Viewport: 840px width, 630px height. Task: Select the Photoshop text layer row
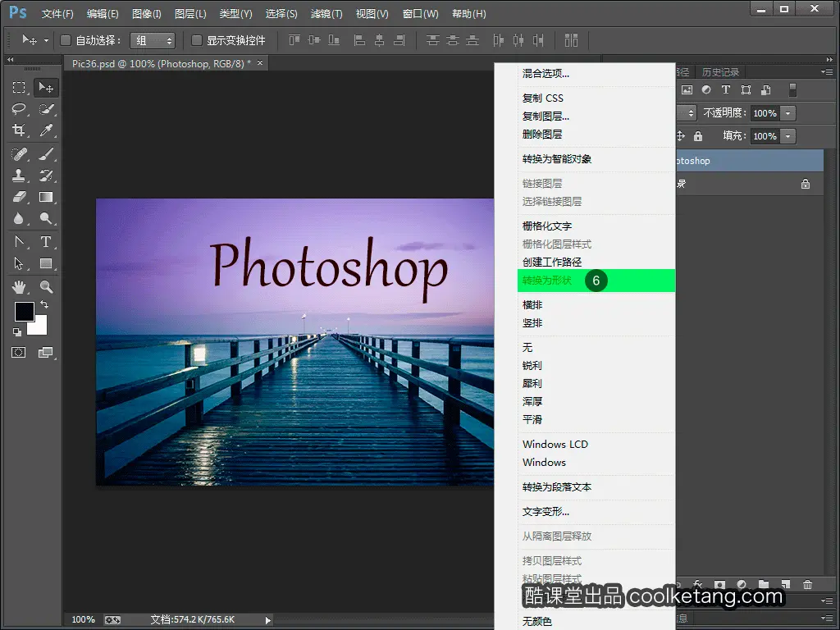(750, 161)
